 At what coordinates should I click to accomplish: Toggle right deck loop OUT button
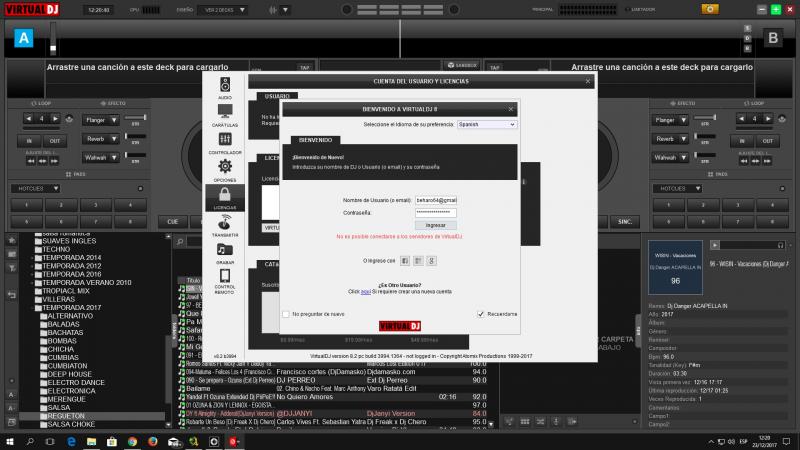[x=767, y=141]
